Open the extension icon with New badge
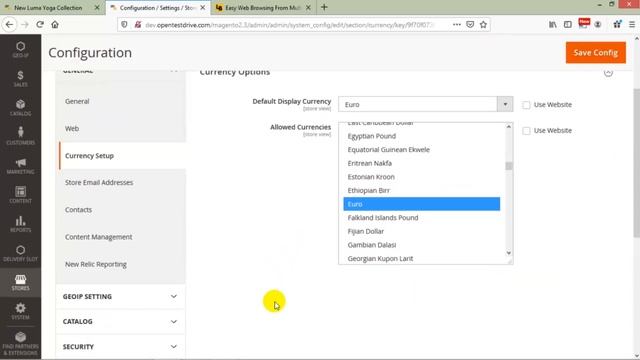This screenshot has width=640, height=360. coord(583,24)
